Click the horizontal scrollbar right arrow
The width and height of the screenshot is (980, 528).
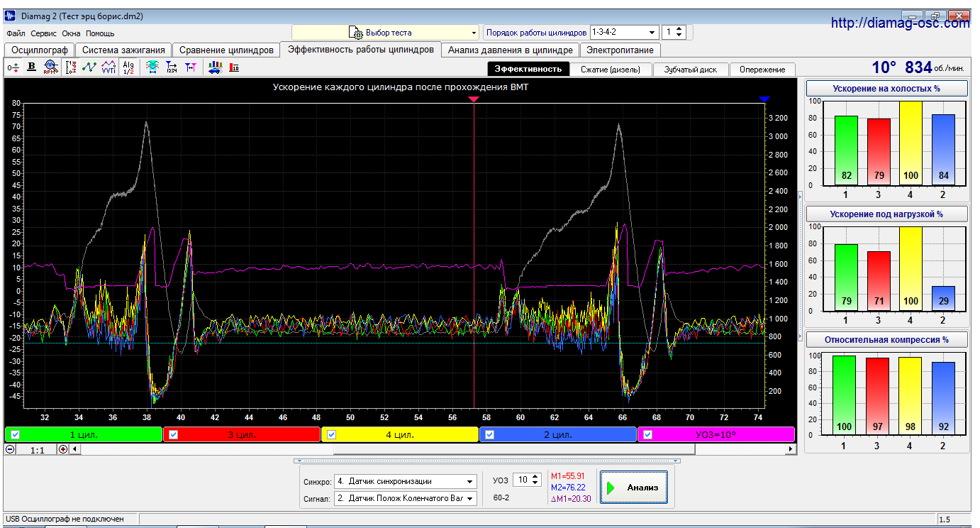point(791,449)
